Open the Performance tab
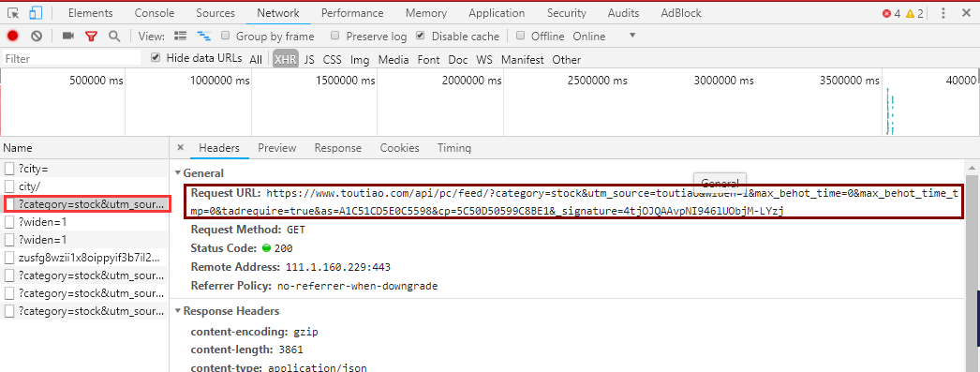Viewport: 980px width, 372px height. click(352, 13)
